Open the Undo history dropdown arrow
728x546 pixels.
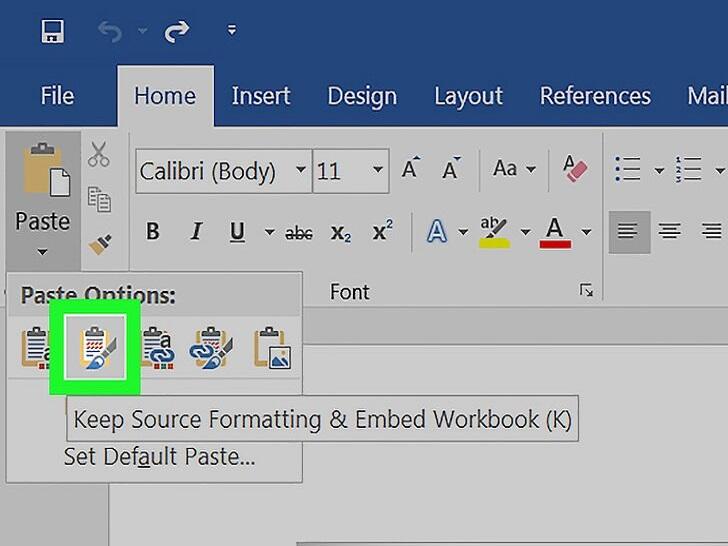143,31
